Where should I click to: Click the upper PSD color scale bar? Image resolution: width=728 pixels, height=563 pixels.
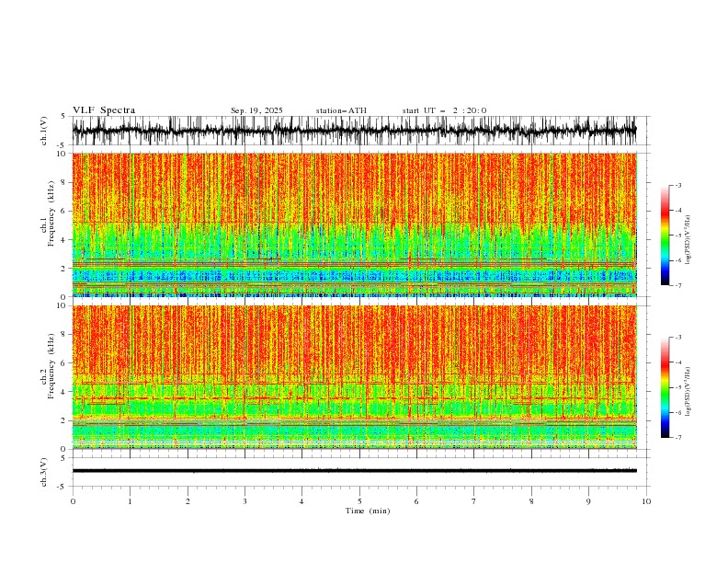[665, 236]
